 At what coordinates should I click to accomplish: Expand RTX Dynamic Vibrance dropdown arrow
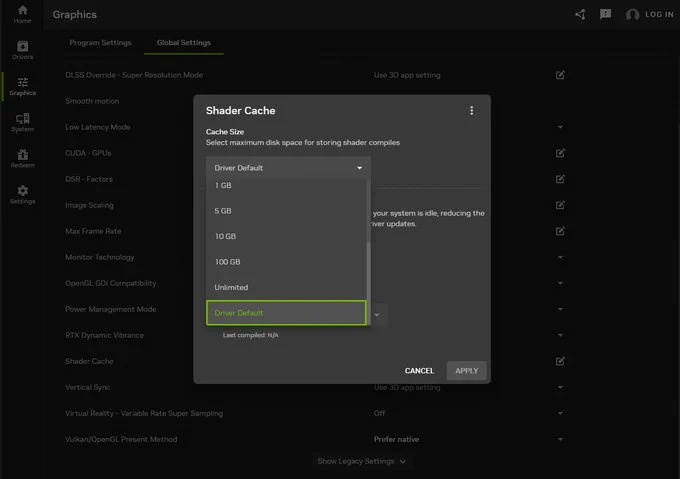tap(560, 335)
